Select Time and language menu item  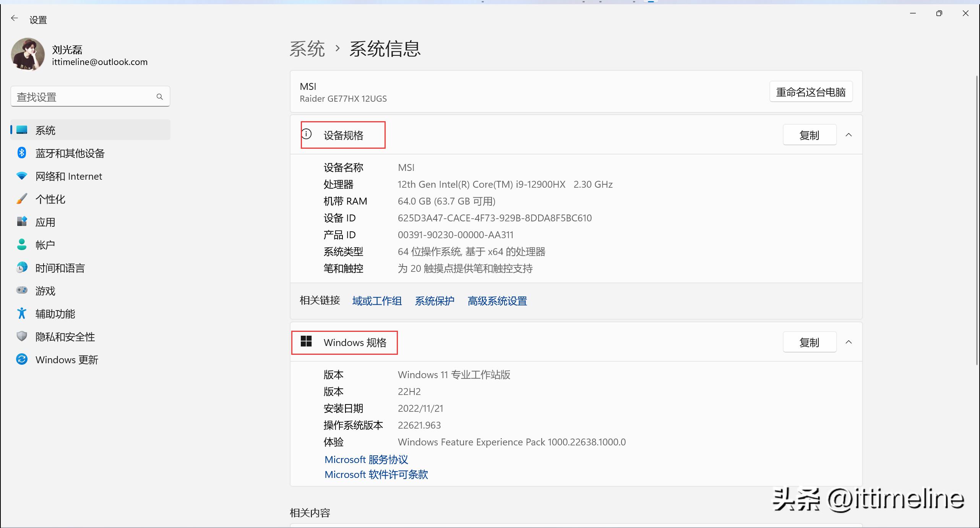60,268
